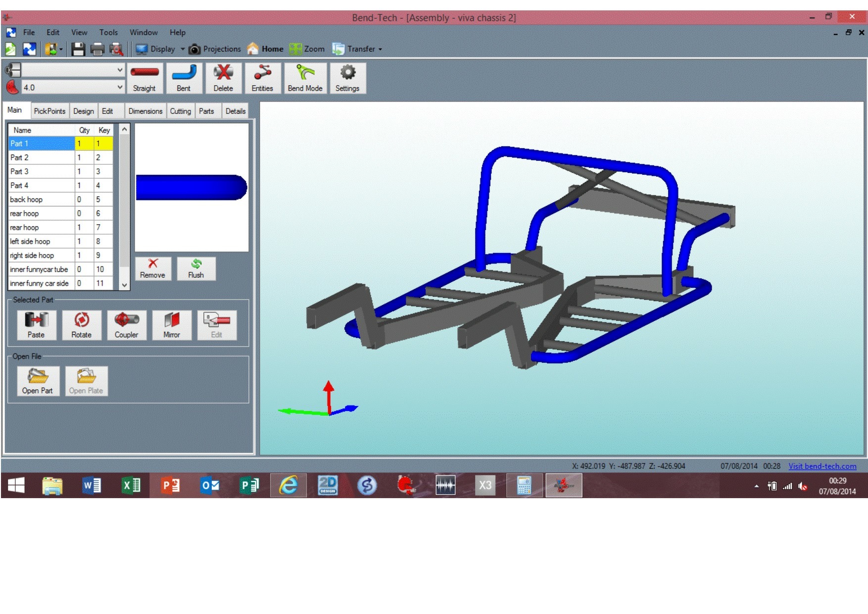Open the Settings gear button
This screenshot has width=868, height=614.
coord(347,78)
